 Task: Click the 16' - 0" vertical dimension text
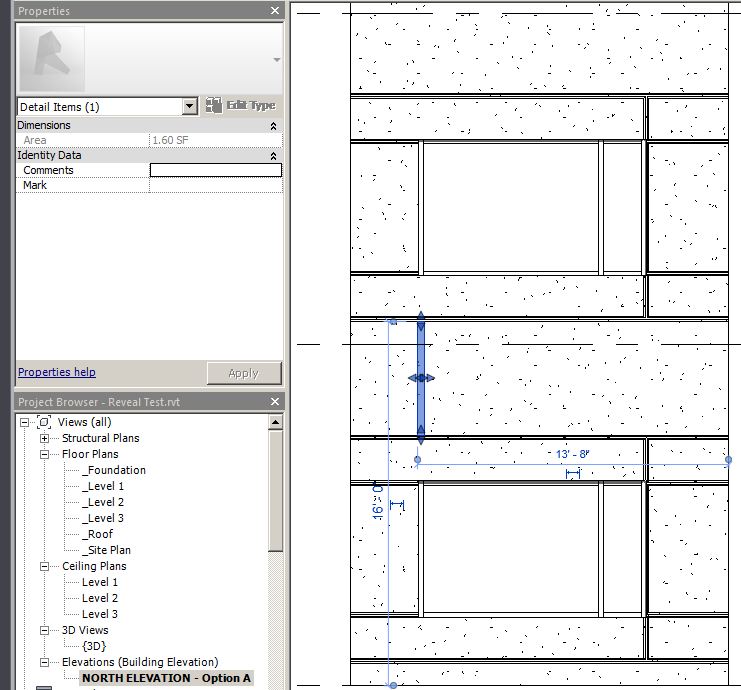point(378,501)
